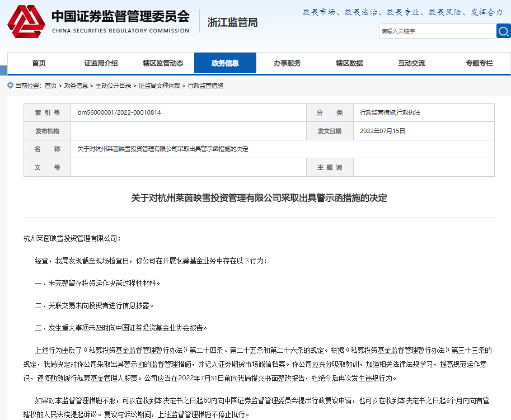
Task: Open the 互动交流 menu item
Action: point(412,63)
